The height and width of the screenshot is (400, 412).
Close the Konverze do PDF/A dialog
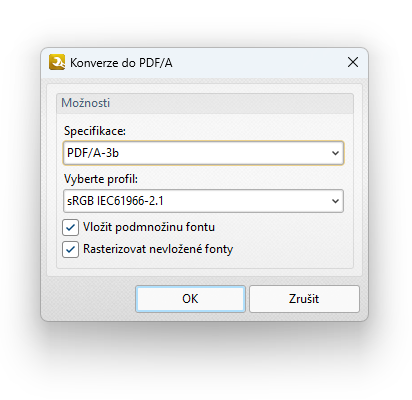pos(353,62)
